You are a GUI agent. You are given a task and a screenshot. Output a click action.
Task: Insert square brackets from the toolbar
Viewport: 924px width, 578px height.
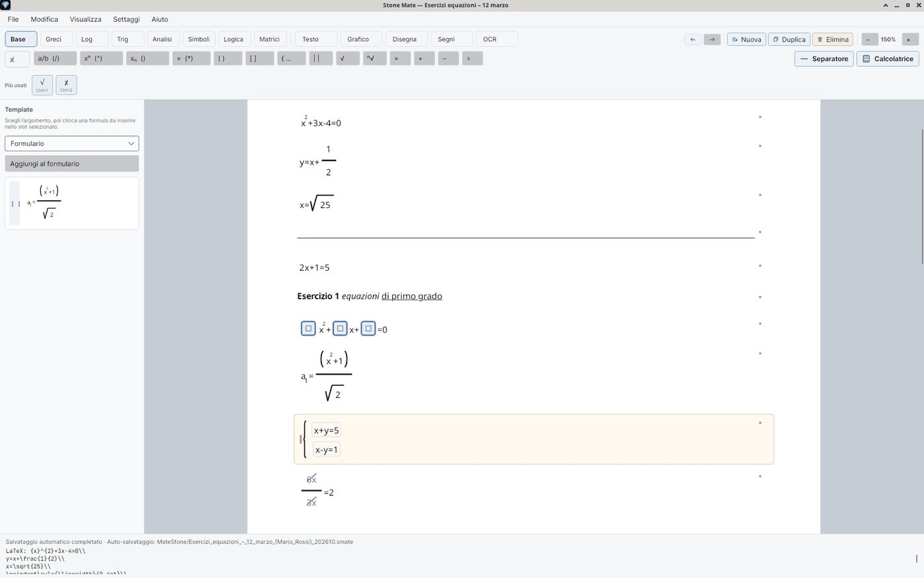tap(260, 58)
